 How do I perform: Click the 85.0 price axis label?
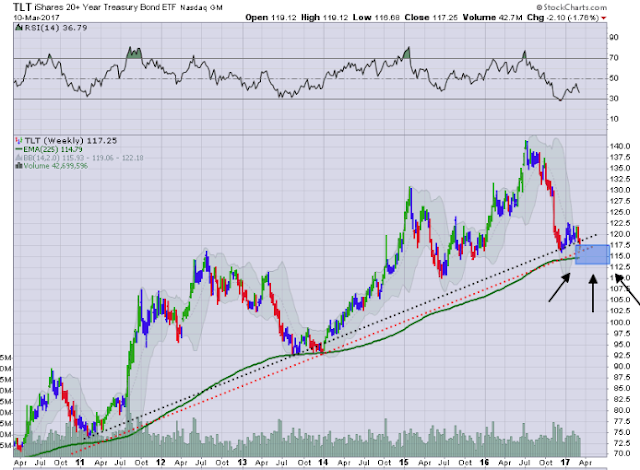pos(620,388)
